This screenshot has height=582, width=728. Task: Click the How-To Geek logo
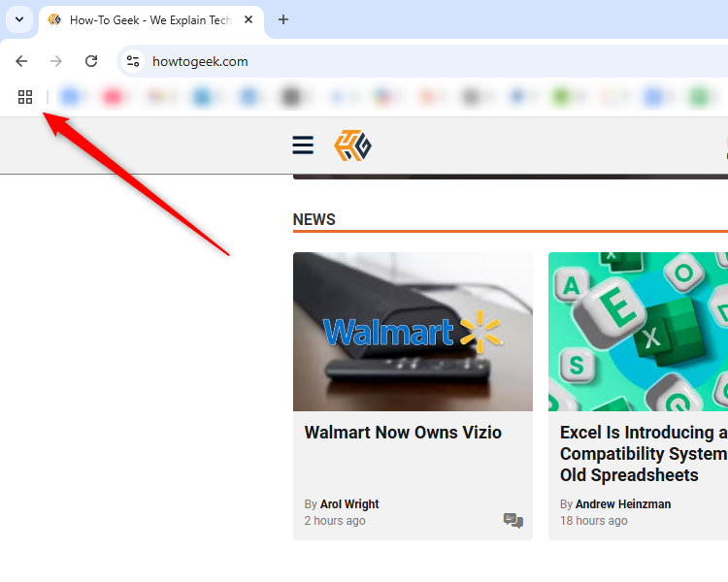coord(353,145)
